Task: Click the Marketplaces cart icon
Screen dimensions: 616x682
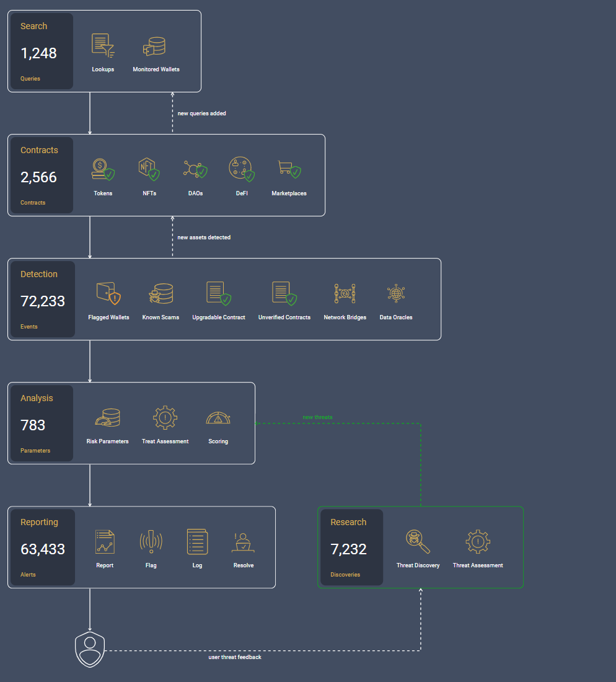Action: 289,169
